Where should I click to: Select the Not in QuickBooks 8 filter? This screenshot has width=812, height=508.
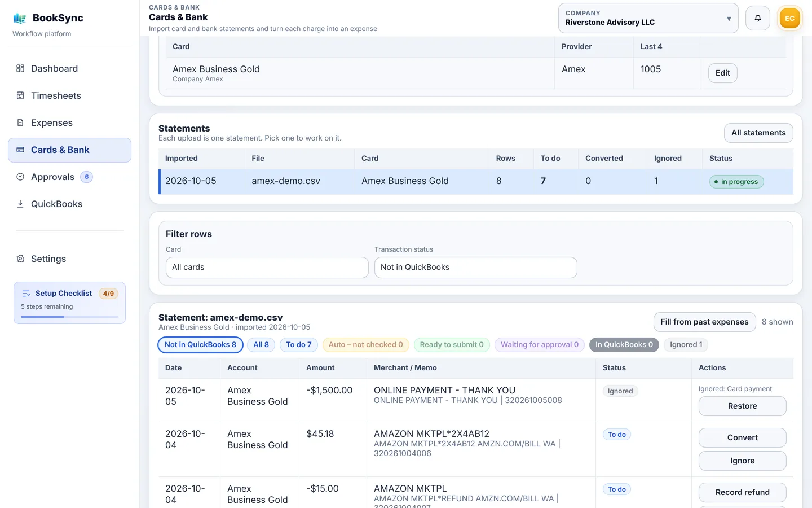pos(200,345)
